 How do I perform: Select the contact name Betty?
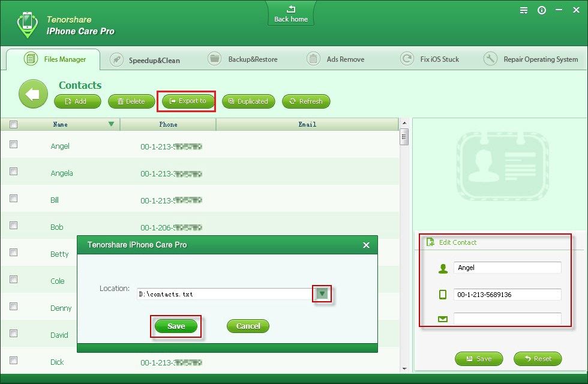59,254
